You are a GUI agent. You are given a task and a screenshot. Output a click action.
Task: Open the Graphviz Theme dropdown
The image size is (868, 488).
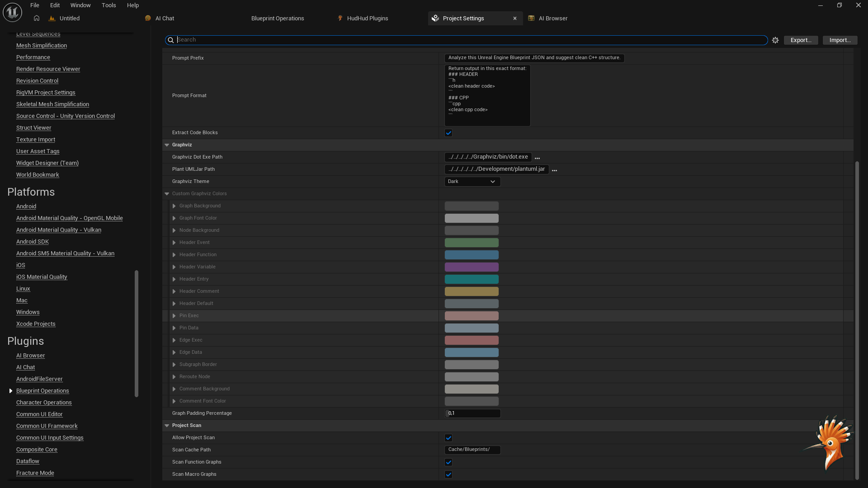click(x=472, y=182)
